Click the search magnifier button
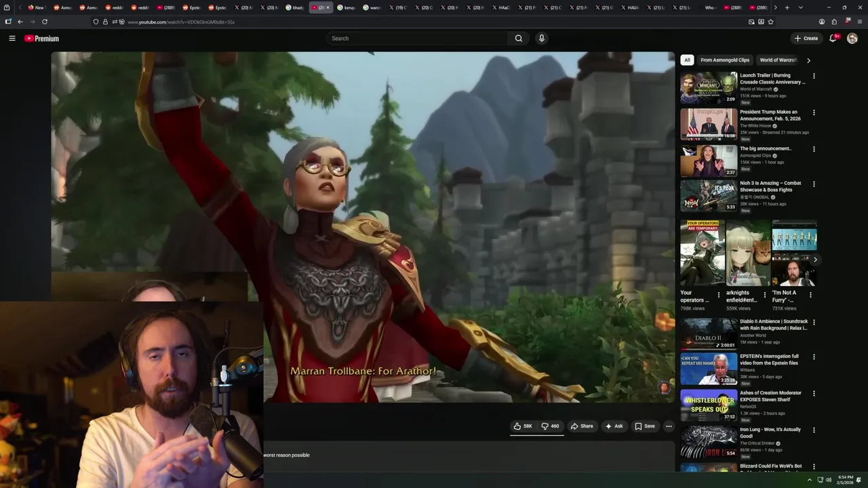The width and height of the screenshot is (868, 488). 519,39
